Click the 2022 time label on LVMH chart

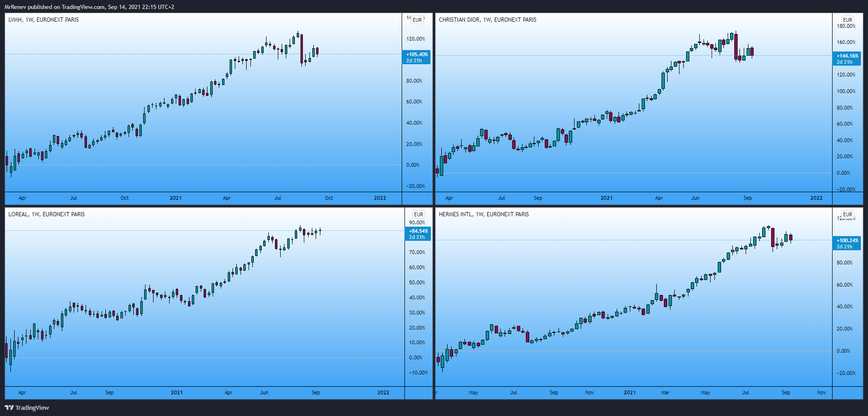380,198
